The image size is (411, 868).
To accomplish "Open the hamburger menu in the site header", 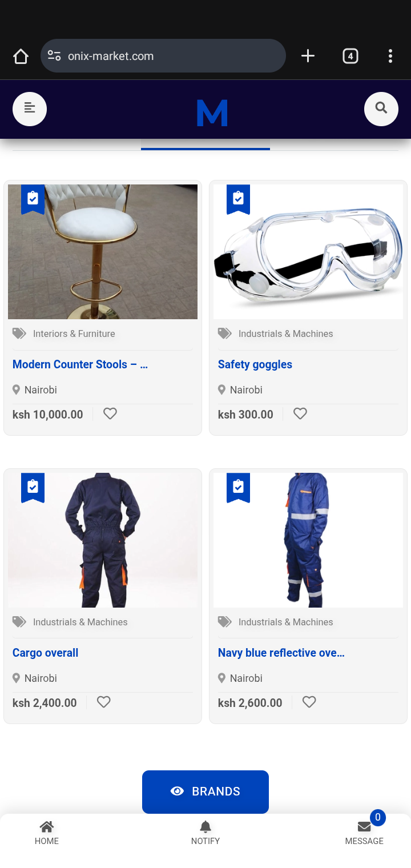I will (30, 108).
